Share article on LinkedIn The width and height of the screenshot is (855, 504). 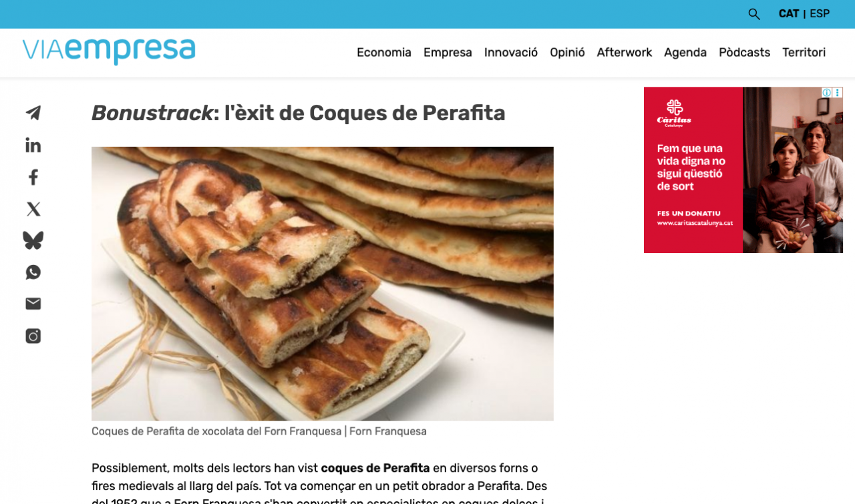point(33,145)
